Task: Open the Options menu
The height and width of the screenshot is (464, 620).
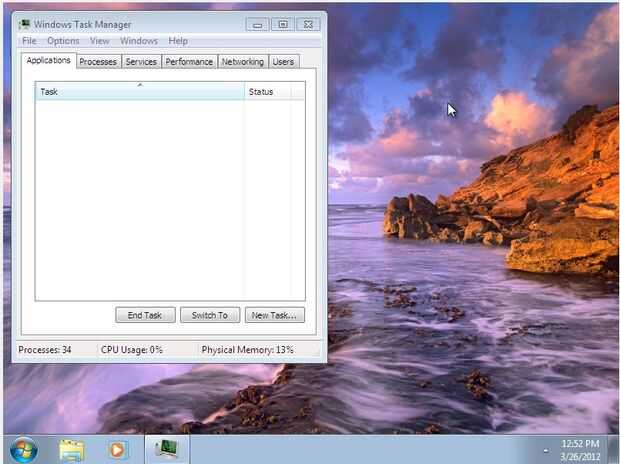Action: (x=63, y=41)
